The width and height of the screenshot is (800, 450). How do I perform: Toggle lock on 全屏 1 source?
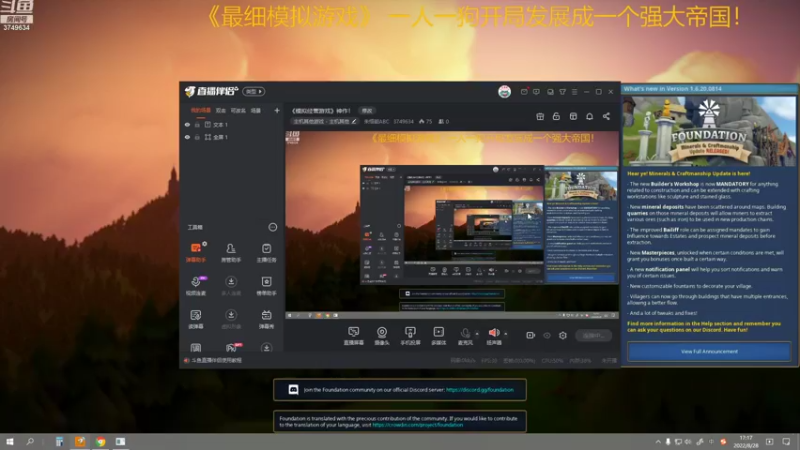tap(197, 137)
